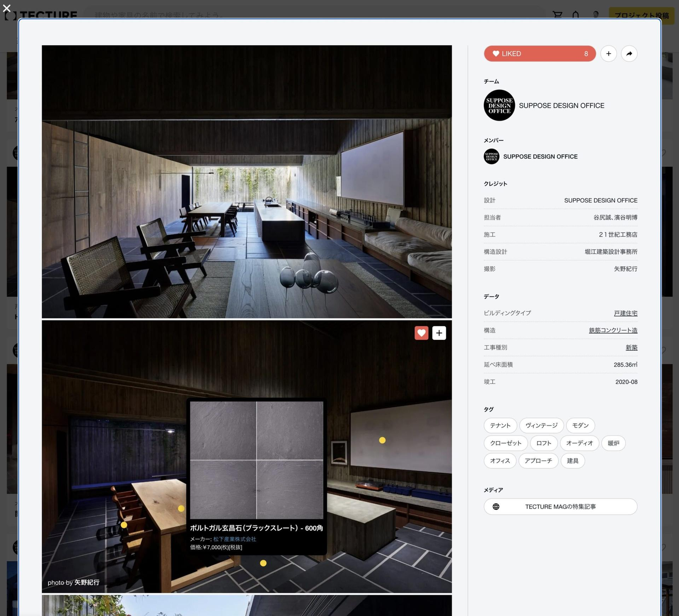The height and width of the screenshot is (616, 679).
Task: Select the 鉄筋コンクリート造 structure link
Action: tap(613, 330)
